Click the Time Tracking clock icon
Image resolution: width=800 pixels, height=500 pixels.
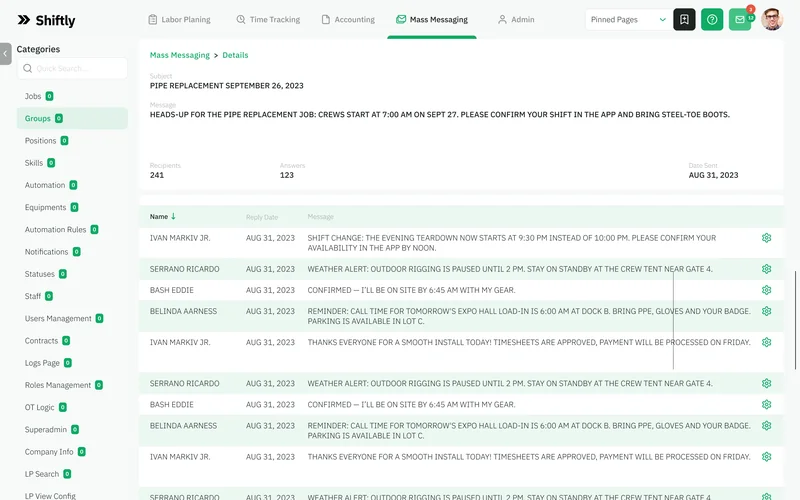241,19
